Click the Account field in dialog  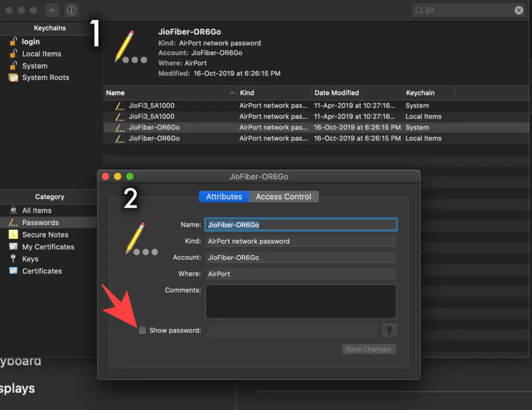tap(301, 257)
